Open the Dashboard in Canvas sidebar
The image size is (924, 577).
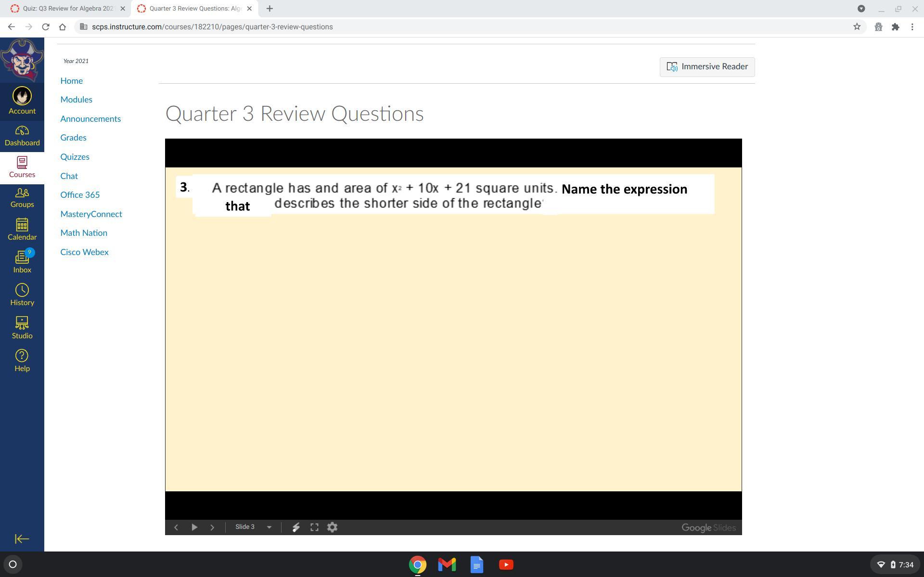pos(22,136)
